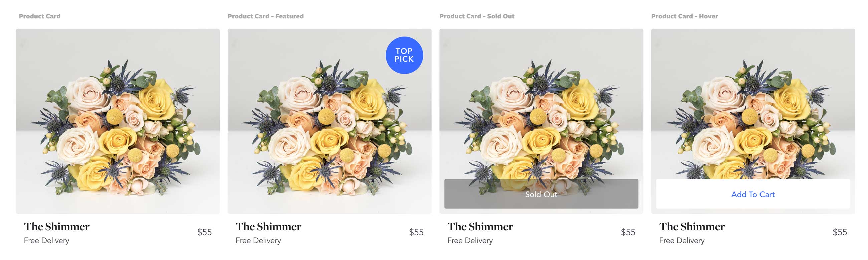
Task: Click Free Delivery text under Hover card
Action: point(682,240)
